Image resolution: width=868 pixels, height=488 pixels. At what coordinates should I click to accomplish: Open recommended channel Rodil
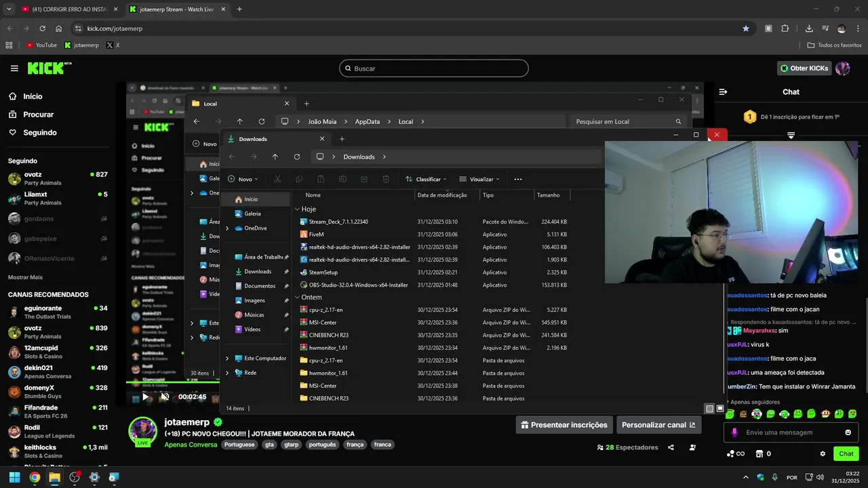click(58, 431)
